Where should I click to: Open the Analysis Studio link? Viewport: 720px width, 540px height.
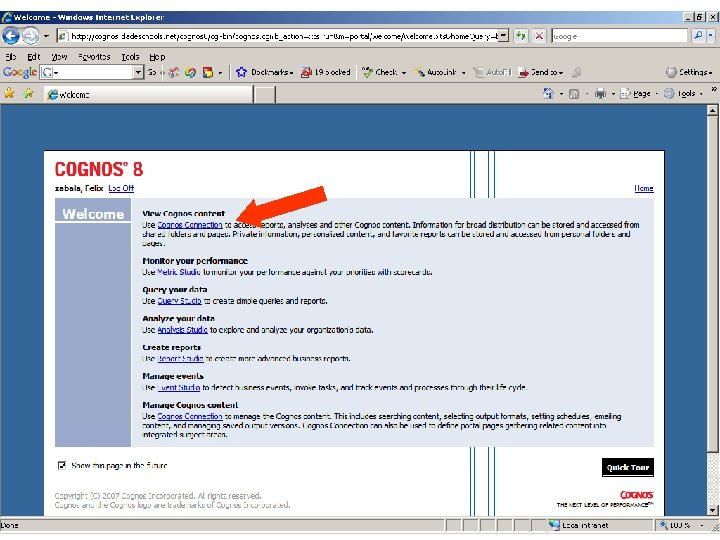pos(182,330)
